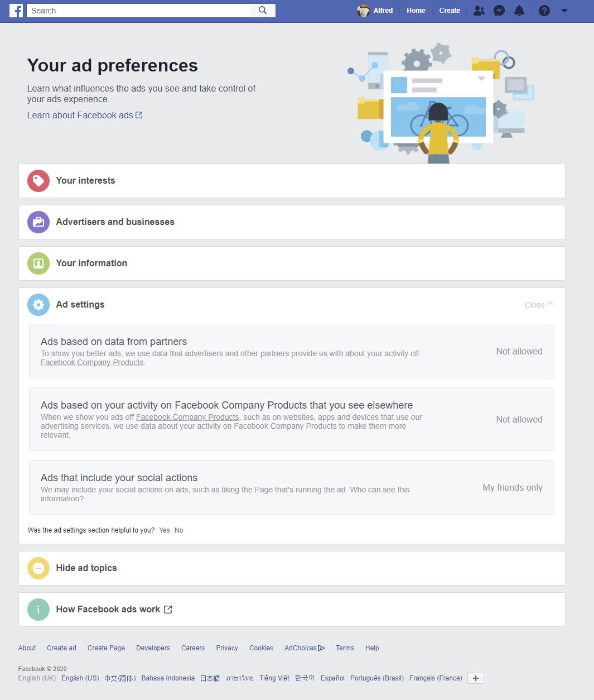Open the Create menu in top bar
This screenshot has height=700, width=594.
pos(450,11)
